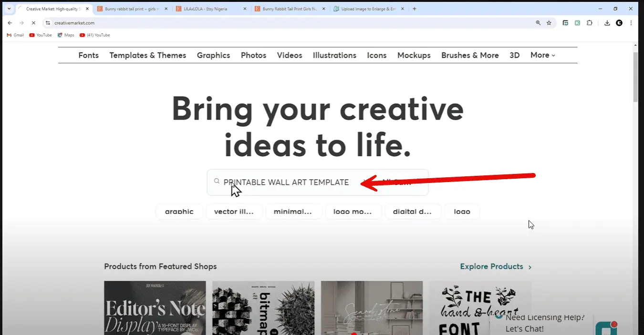Screen dimensions: 644x335
Task: Go to Templates & Themes category
Action: 147,55
